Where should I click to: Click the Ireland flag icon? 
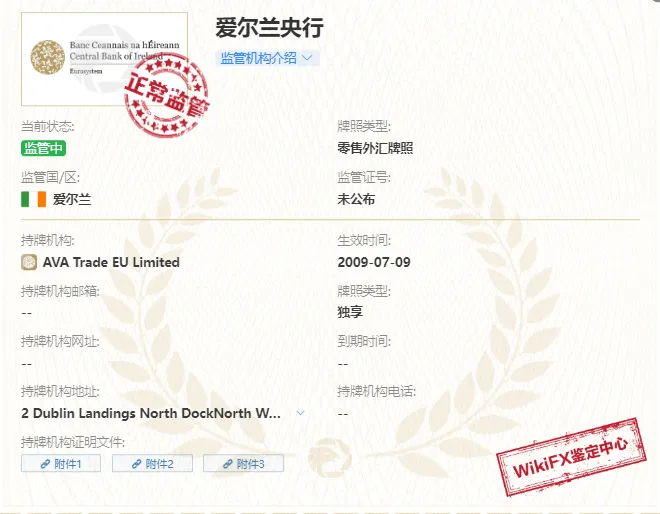tap(34, 199)
